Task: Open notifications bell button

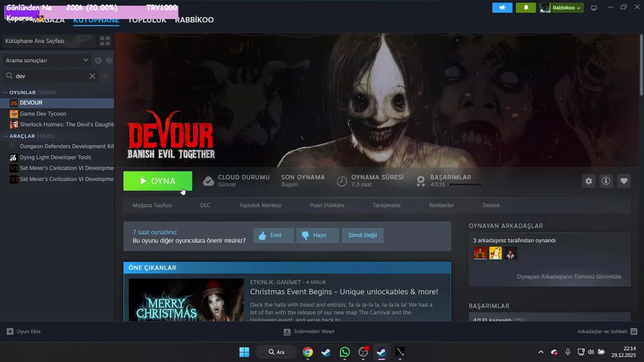Action: click(x=526, y=8)
